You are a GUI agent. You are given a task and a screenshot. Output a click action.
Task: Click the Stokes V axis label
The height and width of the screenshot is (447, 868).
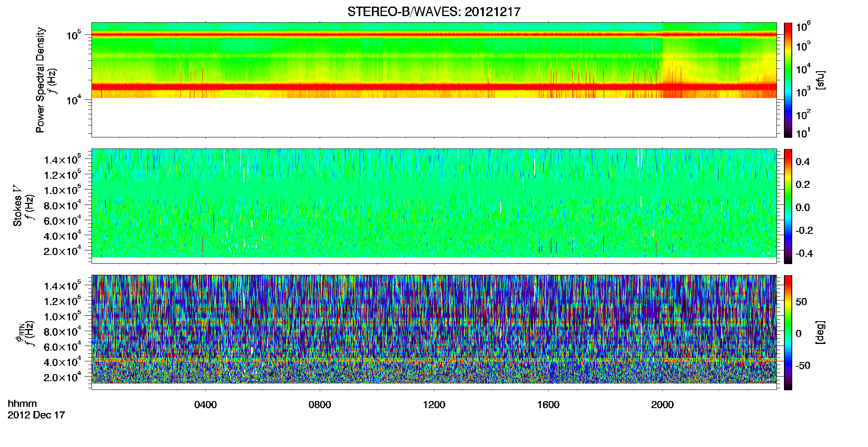(17, 206)
